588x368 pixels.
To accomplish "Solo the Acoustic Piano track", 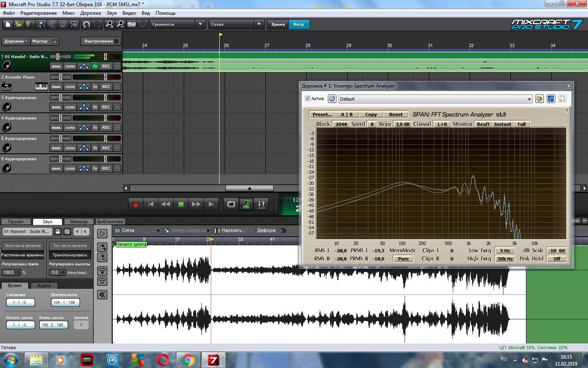I will tap(70, 86).
